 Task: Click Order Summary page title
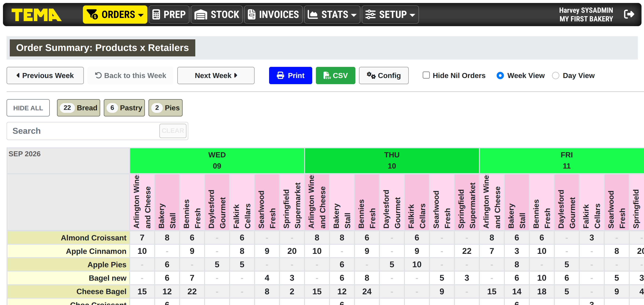click(x=102, y=48)
